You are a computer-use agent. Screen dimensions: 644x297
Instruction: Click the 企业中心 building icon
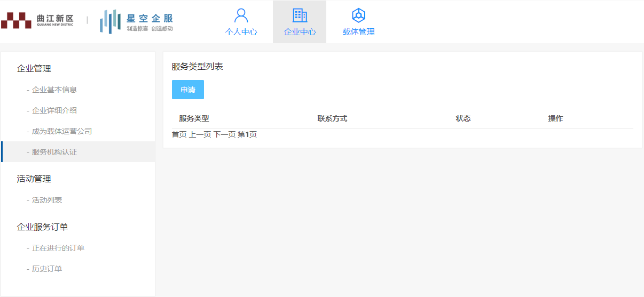[x=300, y=15]
